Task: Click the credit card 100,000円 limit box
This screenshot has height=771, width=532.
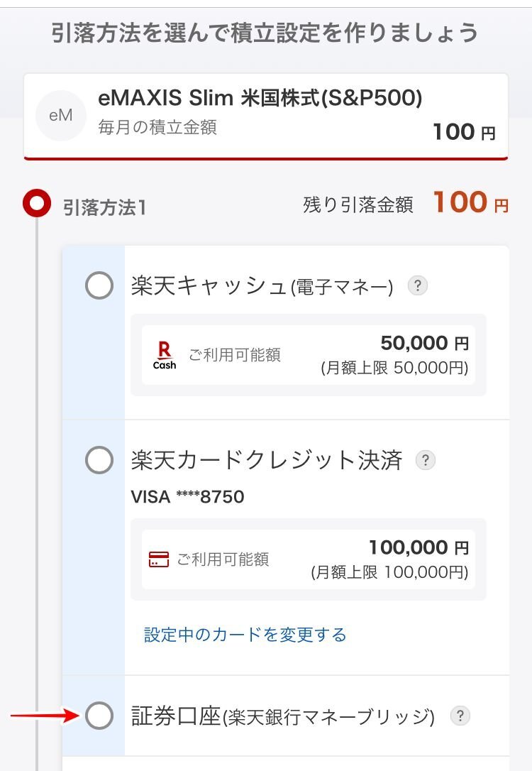Action: click(x=309, y=559)
